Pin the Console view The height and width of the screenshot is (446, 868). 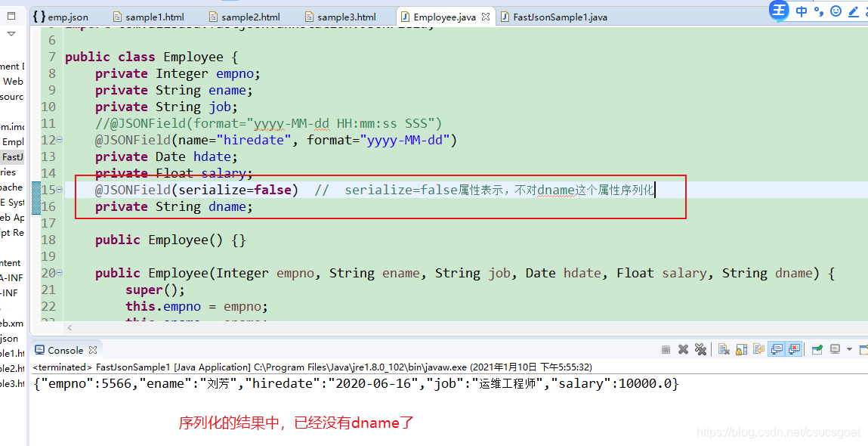817,348
